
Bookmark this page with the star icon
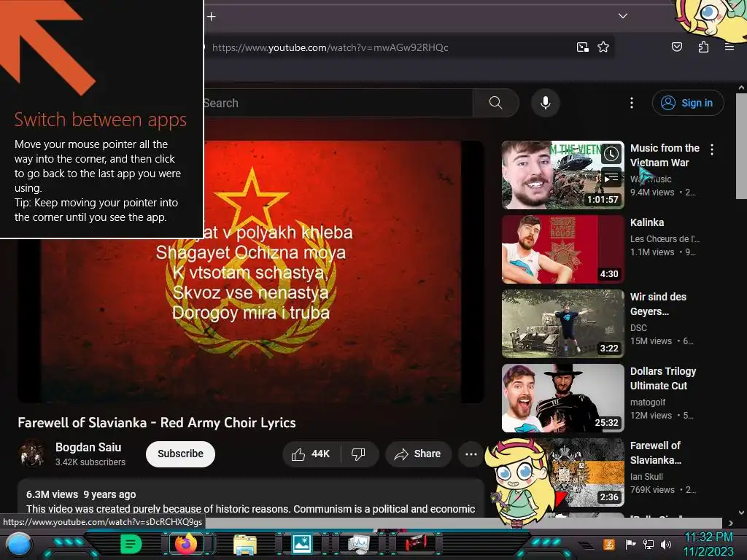603,47
